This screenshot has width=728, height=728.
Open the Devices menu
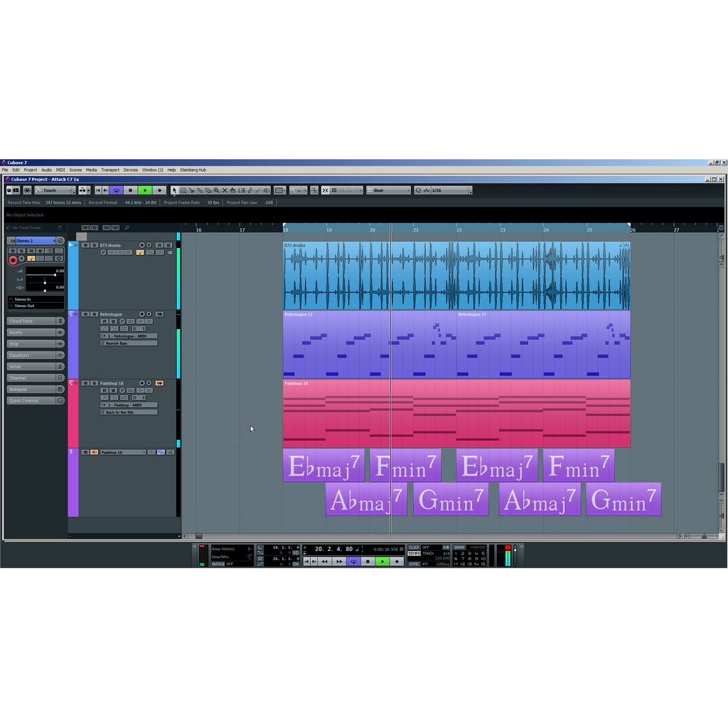point(131,170)
